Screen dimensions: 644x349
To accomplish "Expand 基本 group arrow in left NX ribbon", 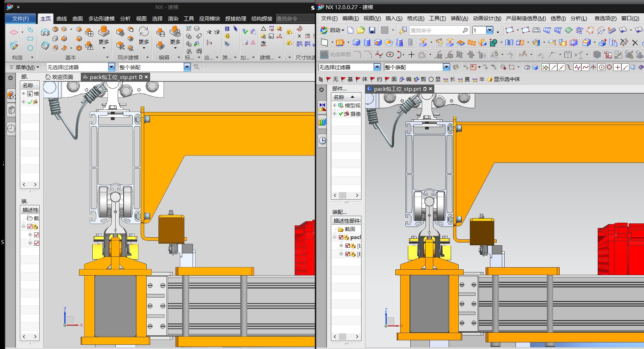I will tap(108, 57).
